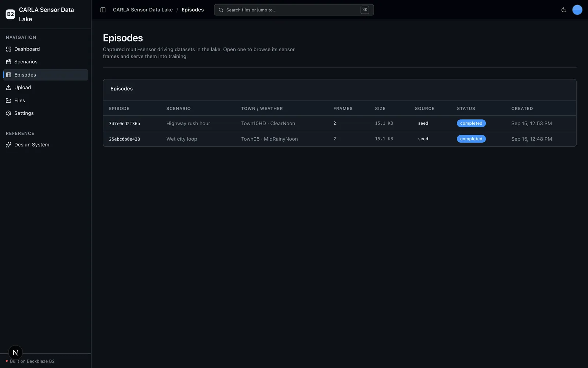Image resolution: width=588 pixels, height=368 pixels.
Task: Click the Scenarios clapperboard icon
Action: pos(8,62)
